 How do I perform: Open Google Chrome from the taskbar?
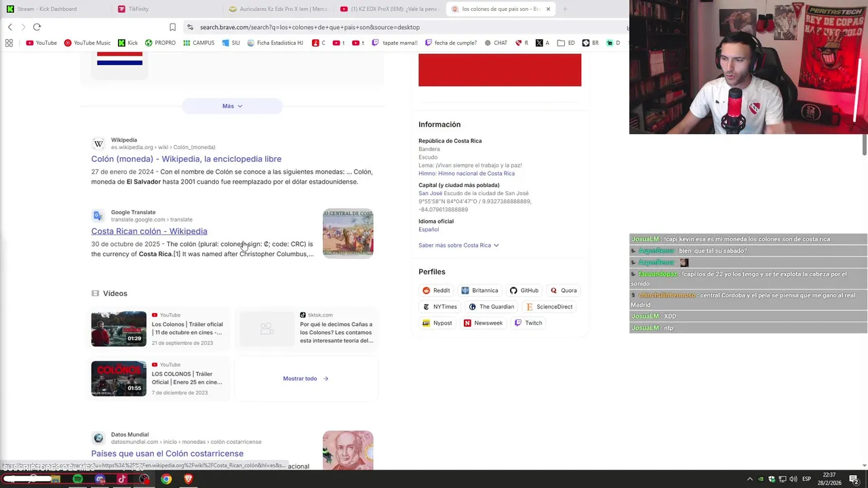(166, 479)
